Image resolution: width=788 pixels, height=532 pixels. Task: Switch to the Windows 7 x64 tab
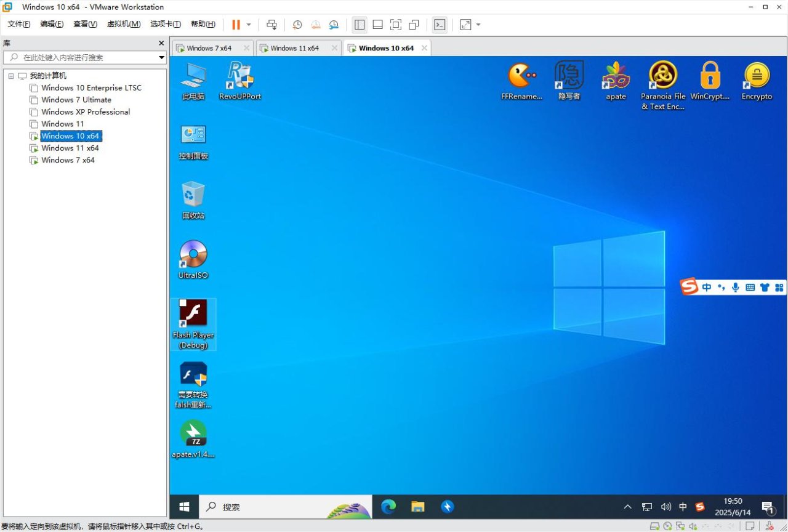209,48
